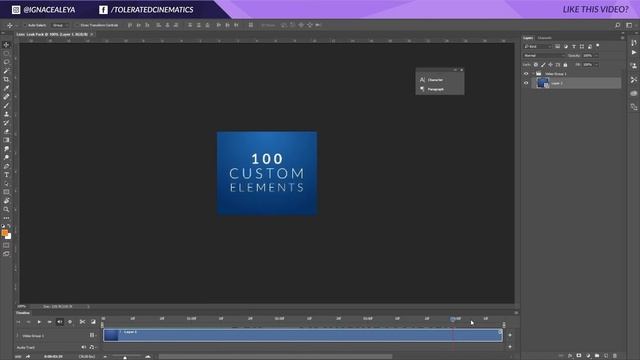
Task: Click the split at playhead scissors icon
Action: click(82, 322)
